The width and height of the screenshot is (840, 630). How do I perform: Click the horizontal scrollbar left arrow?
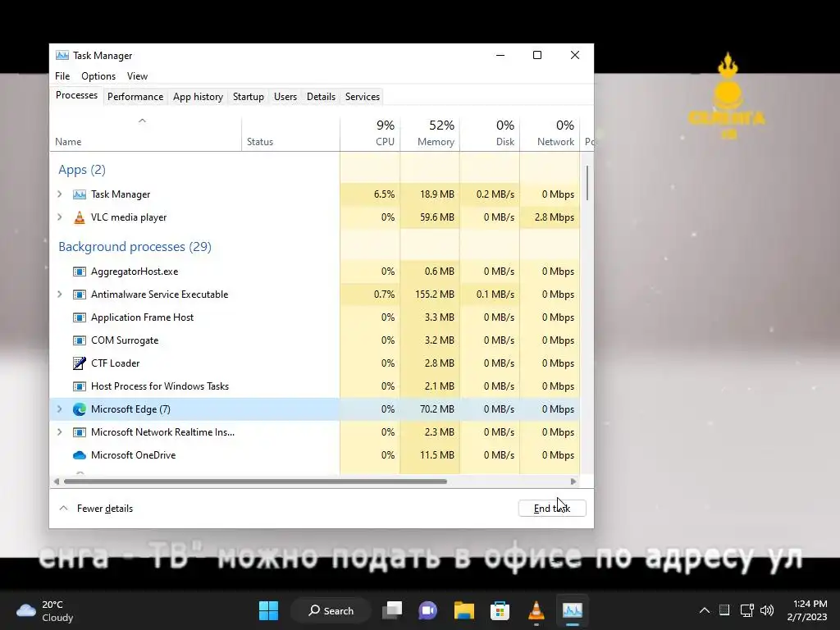(x=57, y=482)
